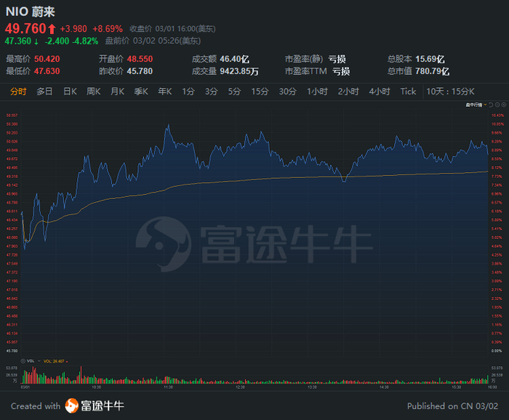Click the closing price 49.760

[25, 28]
